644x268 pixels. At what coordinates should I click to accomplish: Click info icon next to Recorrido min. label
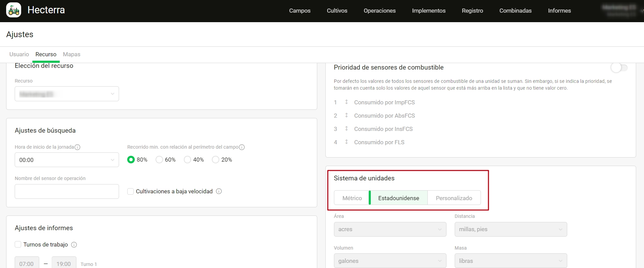(x=242, y=147)
